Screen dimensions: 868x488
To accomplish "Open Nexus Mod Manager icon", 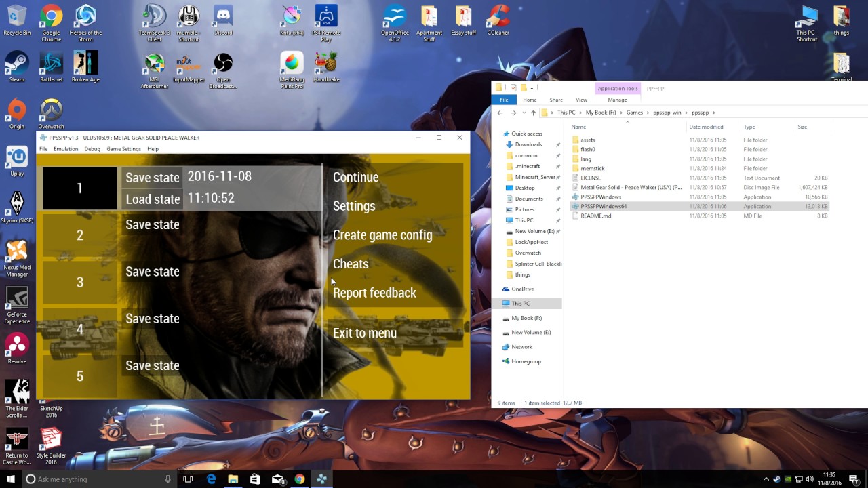I will click(17, 258).
